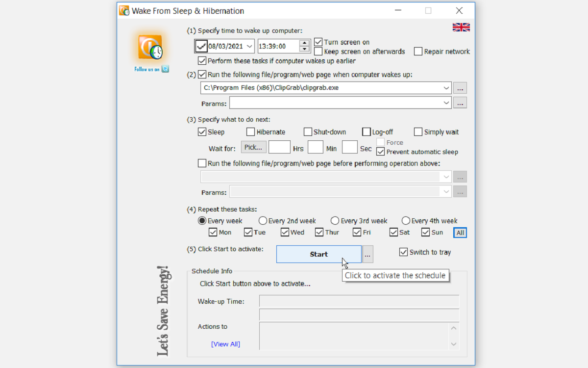
Task: Open the Follow us on Twitter link
Action: pos(151,69)
